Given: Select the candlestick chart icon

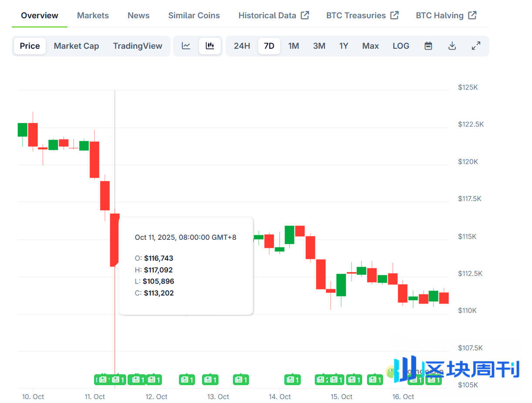Looking at the screenshot, I should pos(210,46).
